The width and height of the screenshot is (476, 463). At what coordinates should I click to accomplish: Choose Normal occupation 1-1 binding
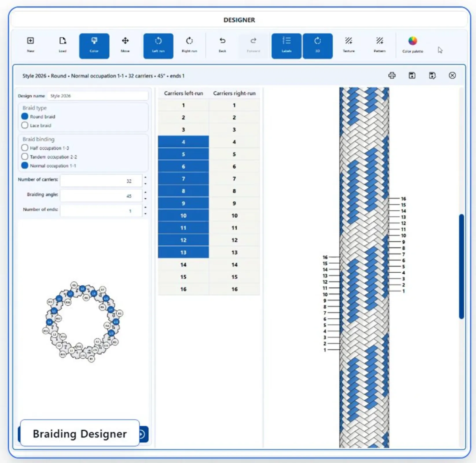tap(25, 166)
